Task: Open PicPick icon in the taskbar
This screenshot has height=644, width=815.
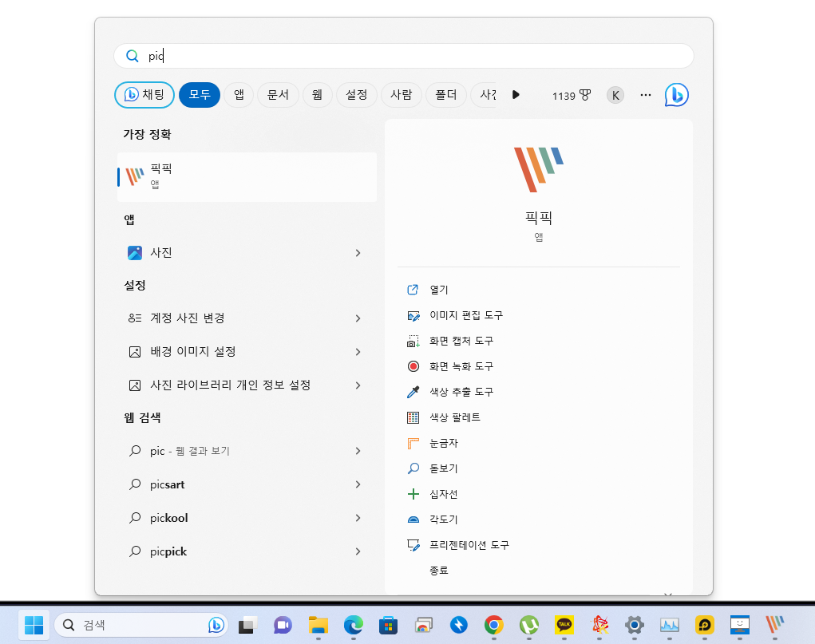Action: point(774,625)
